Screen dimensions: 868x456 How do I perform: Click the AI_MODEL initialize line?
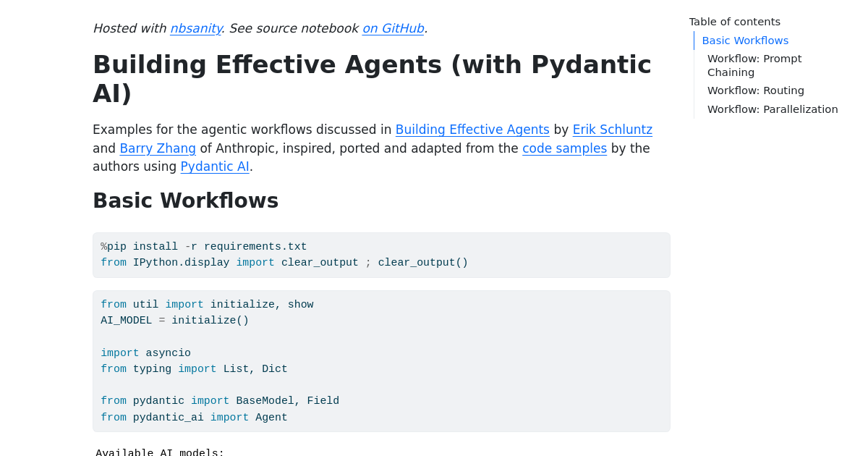pyautogui.click(x=174, y=320)
